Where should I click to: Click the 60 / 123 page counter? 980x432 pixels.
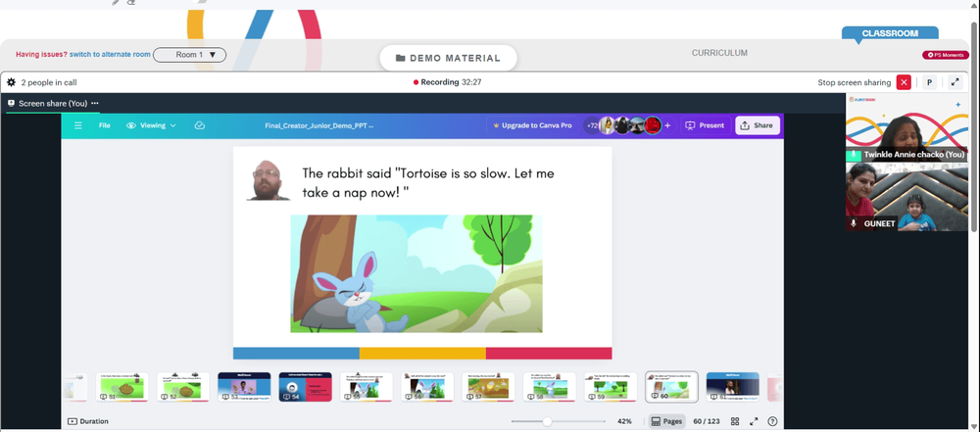707,421
